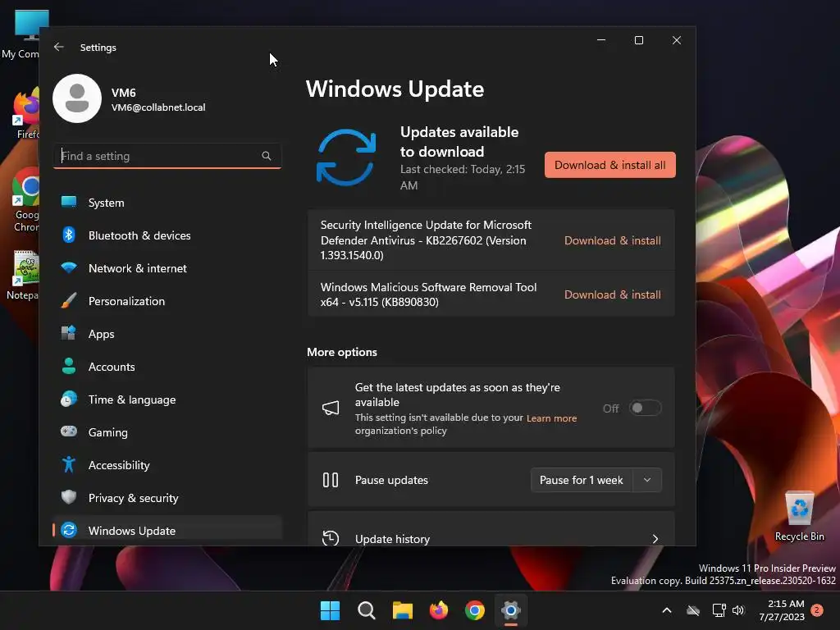The width and height of the screenshot is (840, 630).
Task: Select Network & internet category
Action: click(x=167, y=268)
